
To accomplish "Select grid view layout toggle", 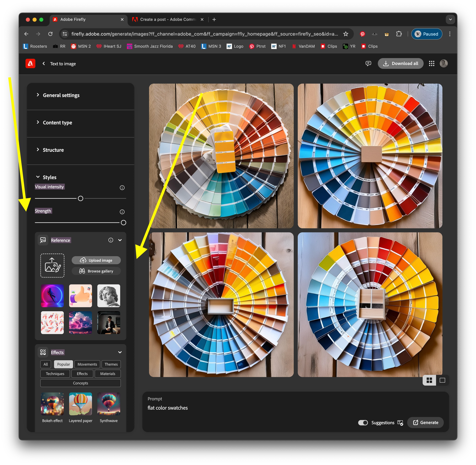I will 429,380.
